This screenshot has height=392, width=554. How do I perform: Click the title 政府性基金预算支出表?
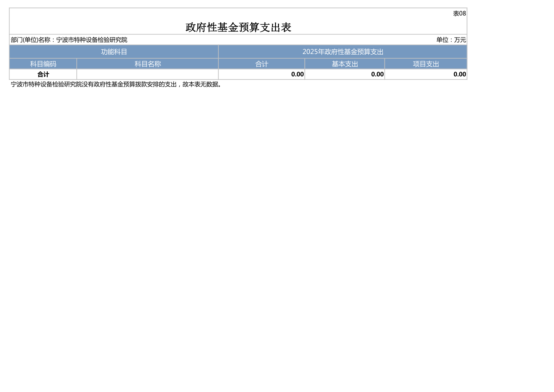[x=238, y=27]
